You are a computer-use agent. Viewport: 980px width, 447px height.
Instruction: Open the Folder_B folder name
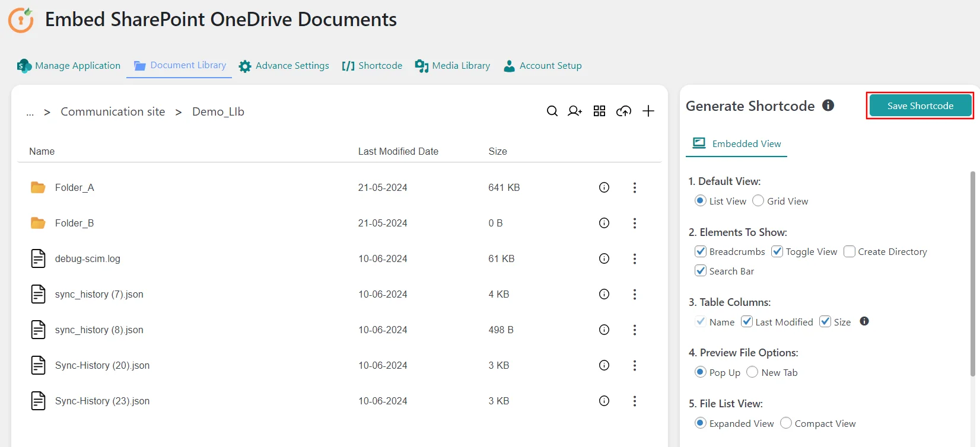[75, 223]
